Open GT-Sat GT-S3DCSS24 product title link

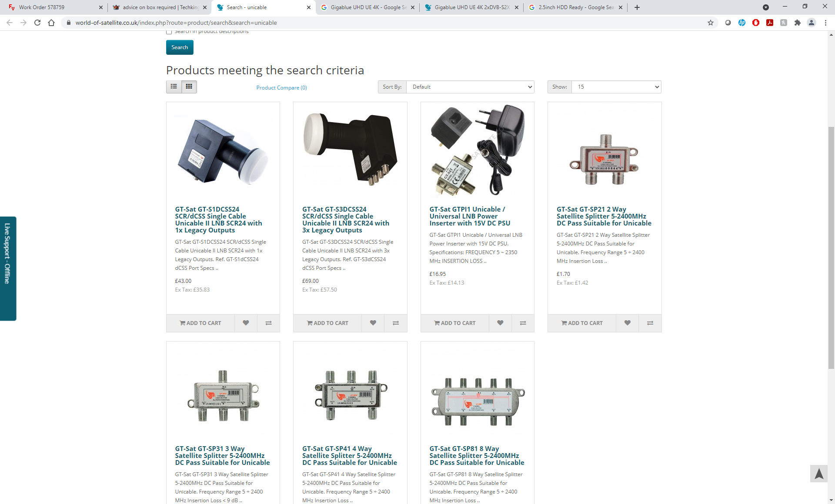[346, 220]
